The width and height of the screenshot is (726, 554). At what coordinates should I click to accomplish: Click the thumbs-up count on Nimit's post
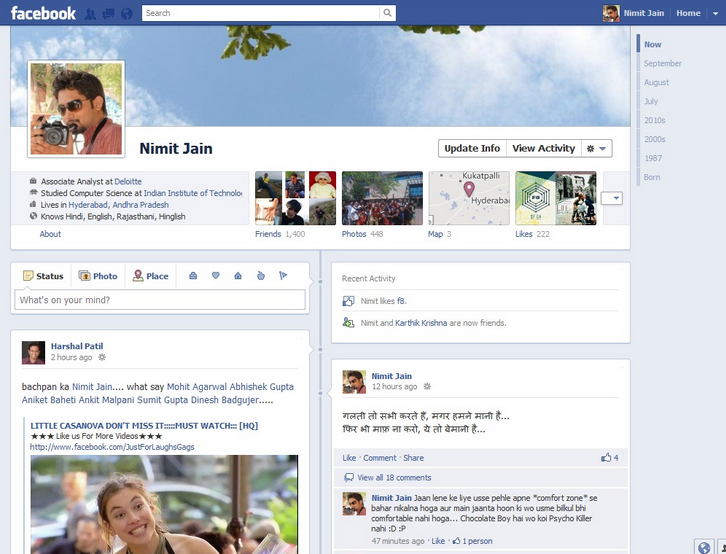(x=609, y=458)
